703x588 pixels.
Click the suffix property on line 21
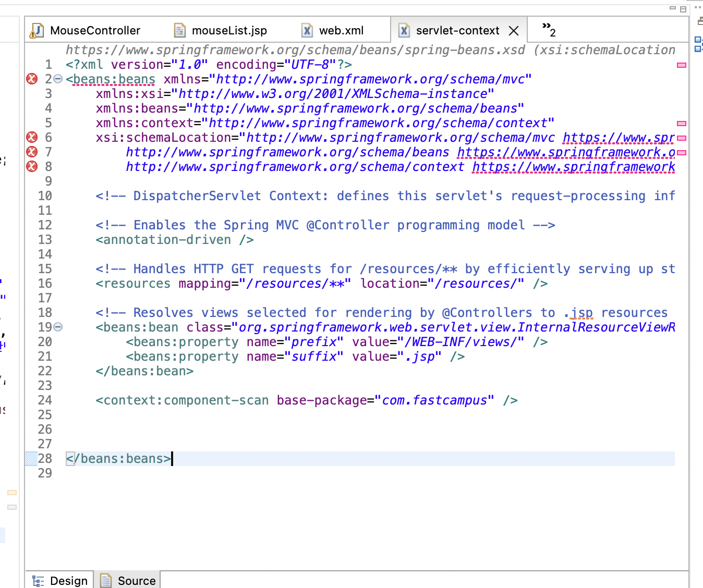coord(295,357)
